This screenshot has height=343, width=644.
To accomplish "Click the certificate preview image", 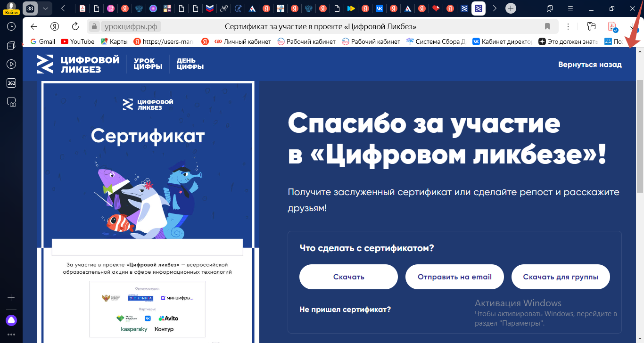I will point(148,212).
